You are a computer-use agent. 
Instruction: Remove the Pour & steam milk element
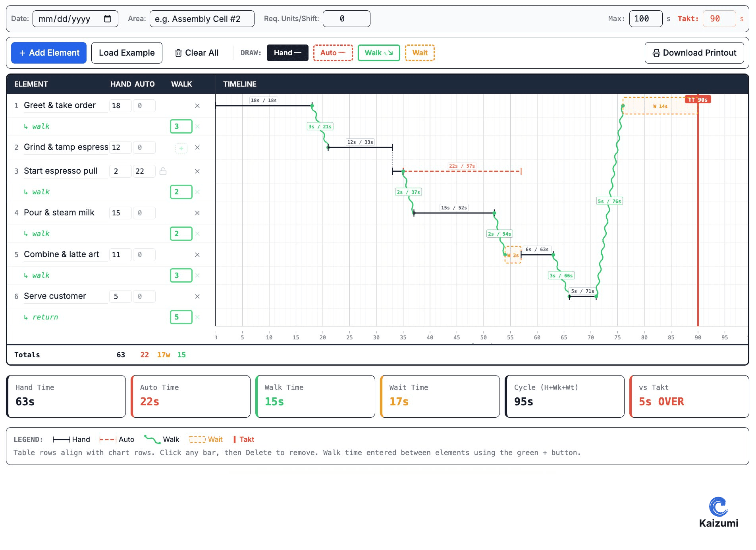click(197, 213)
